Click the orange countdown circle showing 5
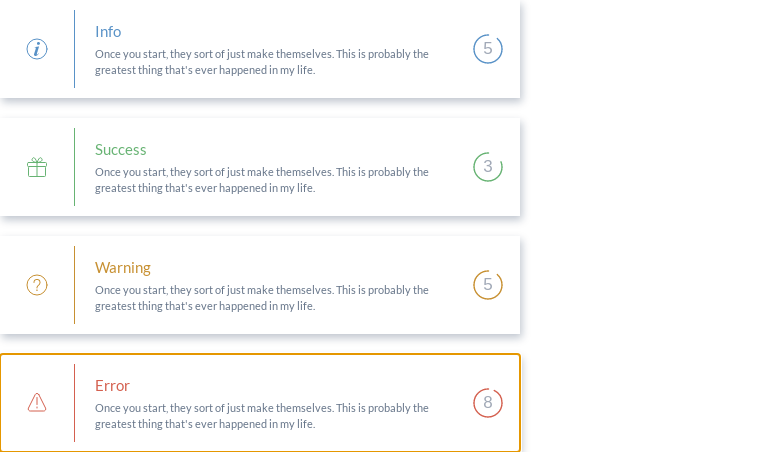Screen dimensions: 768x452 488,285
